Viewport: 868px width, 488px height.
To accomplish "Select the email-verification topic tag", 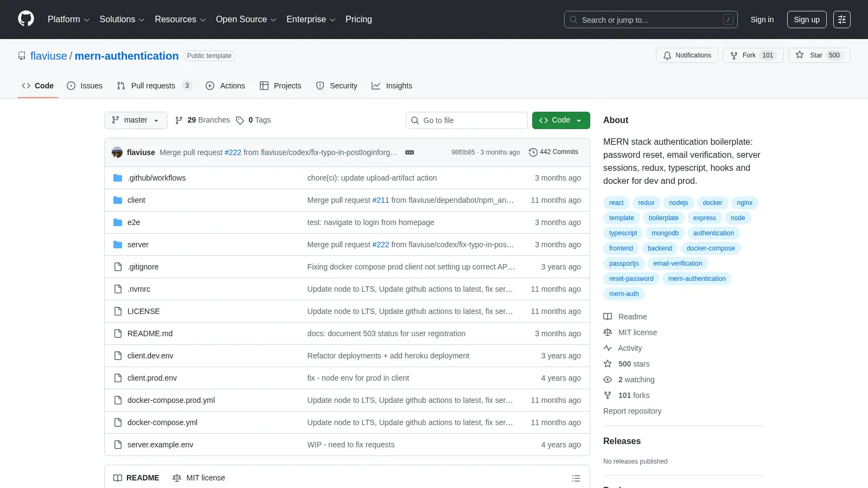I will tap(678, 264).
